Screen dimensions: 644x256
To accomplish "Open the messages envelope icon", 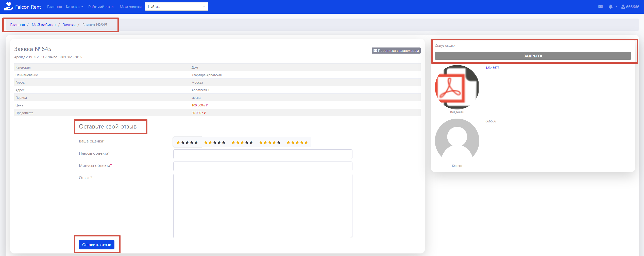I will 600,7.
